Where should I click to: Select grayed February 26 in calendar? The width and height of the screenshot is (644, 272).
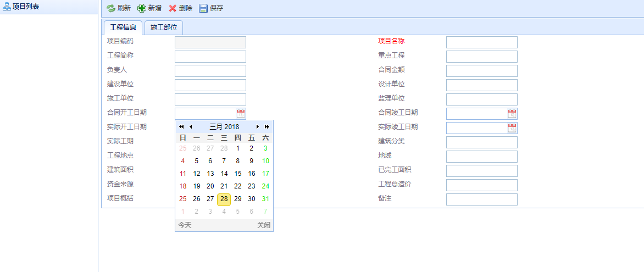(197, 148)
